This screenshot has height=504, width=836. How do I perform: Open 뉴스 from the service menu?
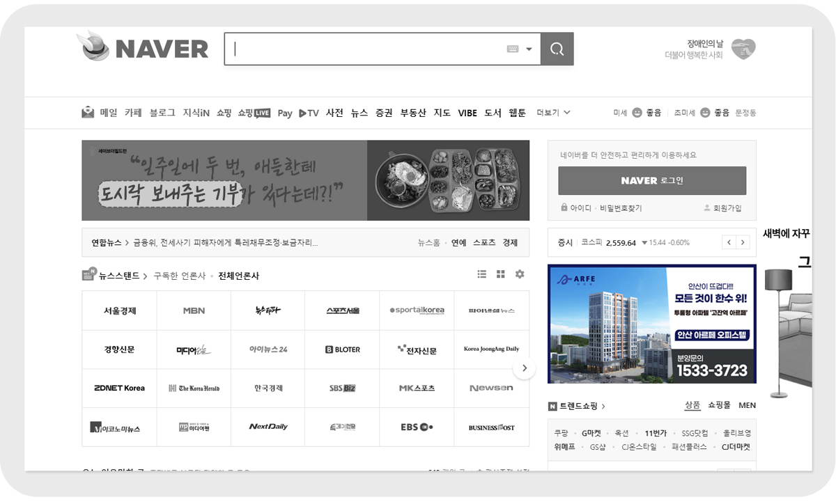tap(359, 113)
